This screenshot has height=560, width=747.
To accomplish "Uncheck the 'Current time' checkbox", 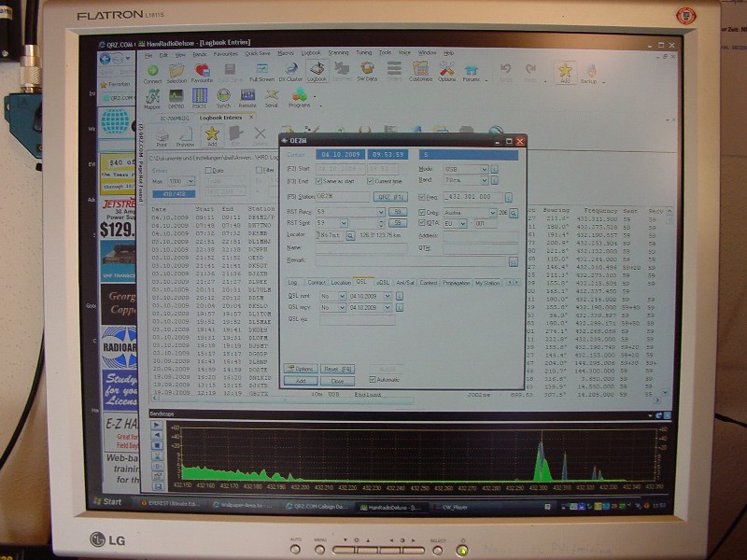I will (x=370, y=181).
